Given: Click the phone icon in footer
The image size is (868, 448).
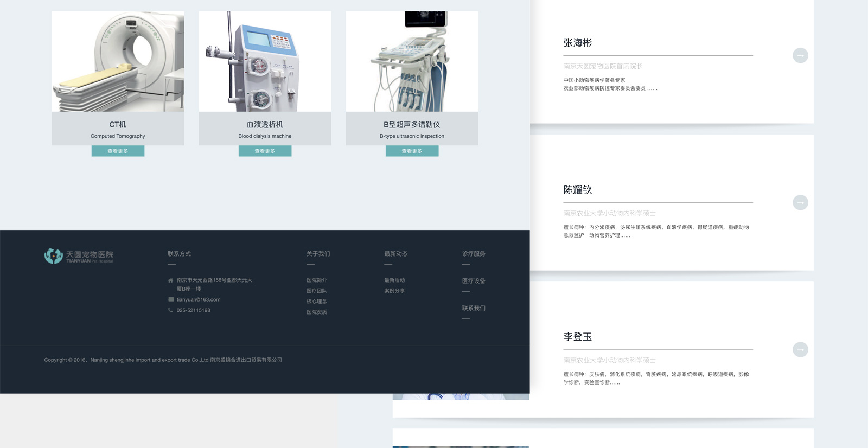Looking at the screenshot, I should click(x=170, y=310).
